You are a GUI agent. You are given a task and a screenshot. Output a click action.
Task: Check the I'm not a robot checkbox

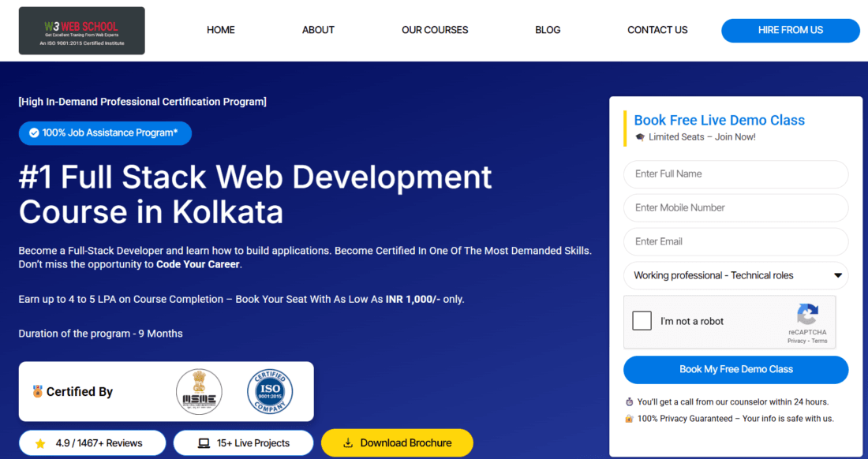click(642, 321)
